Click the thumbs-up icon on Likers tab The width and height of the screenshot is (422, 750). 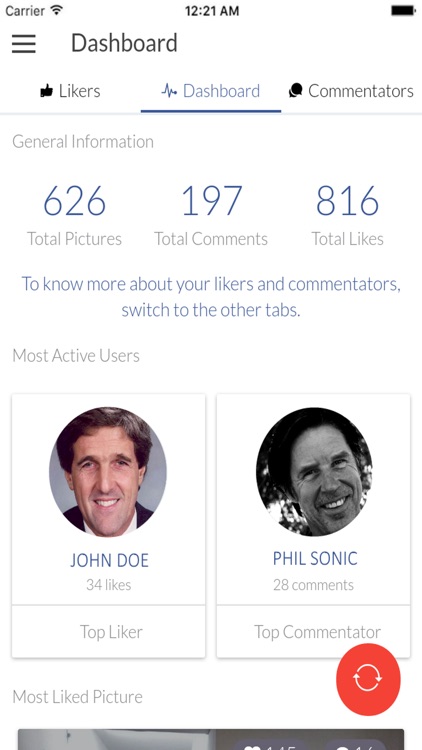point(46,91)
